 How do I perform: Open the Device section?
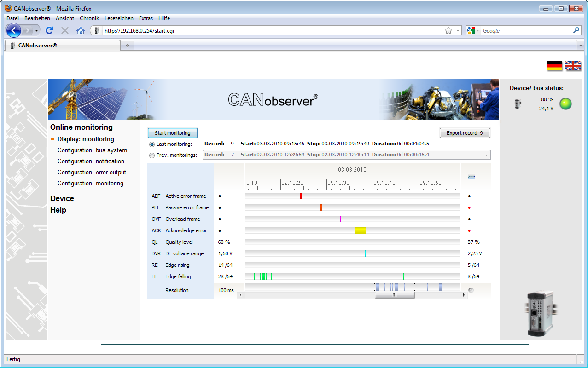click(62, 198)
